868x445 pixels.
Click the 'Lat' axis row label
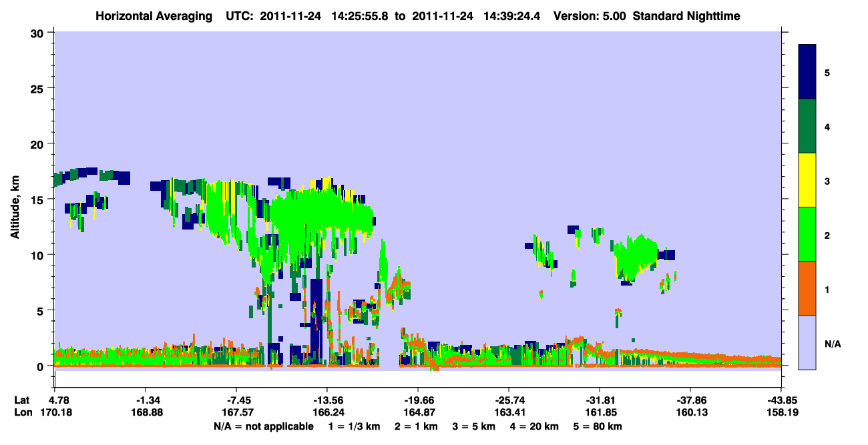(x=21, y=400)
